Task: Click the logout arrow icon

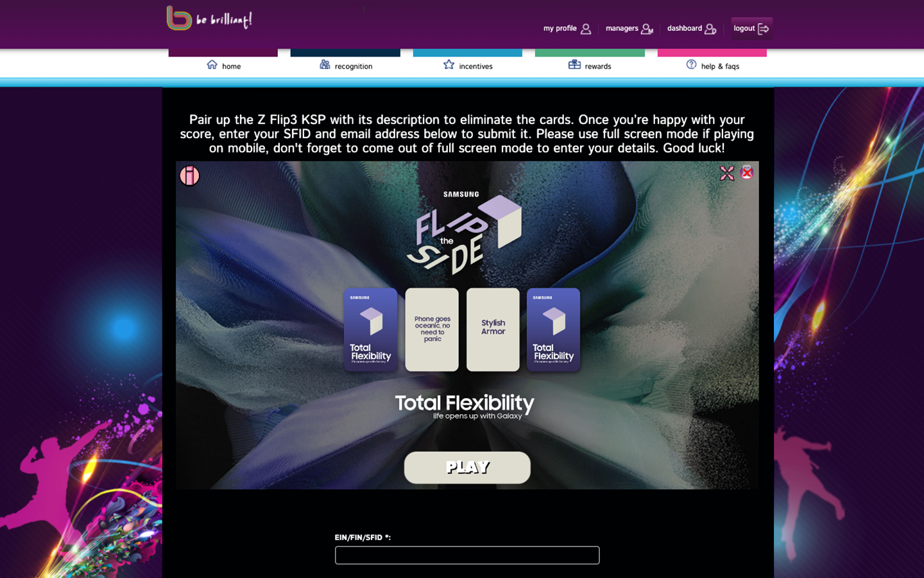Action: [x=763, y=29]
